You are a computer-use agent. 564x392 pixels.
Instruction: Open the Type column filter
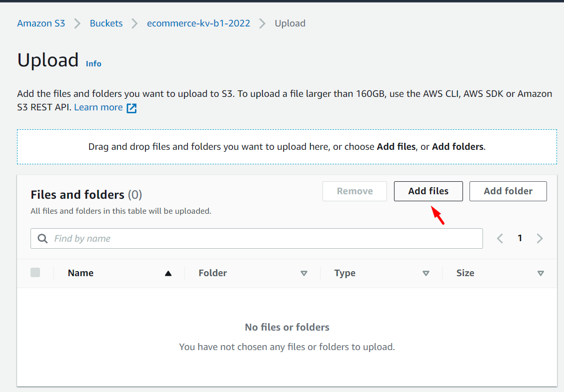click(x=426, y=274)
